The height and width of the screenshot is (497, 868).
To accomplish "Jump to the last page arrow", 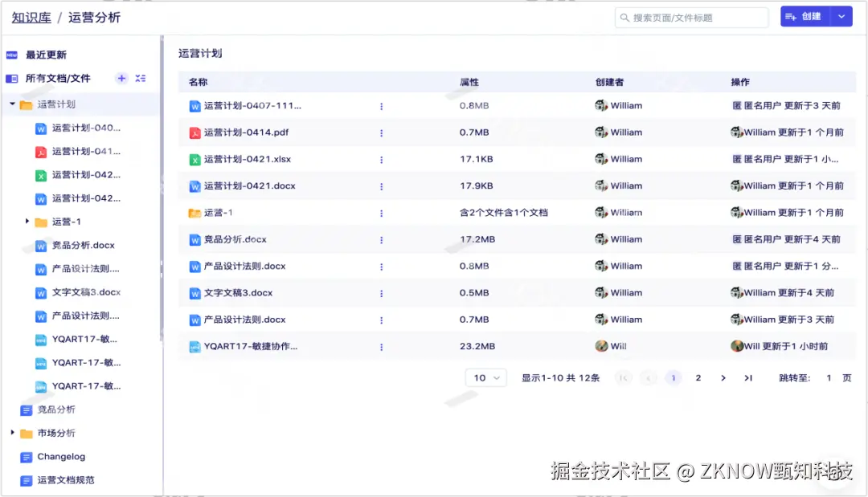I will pyautogui.click(x=748, y=377).
